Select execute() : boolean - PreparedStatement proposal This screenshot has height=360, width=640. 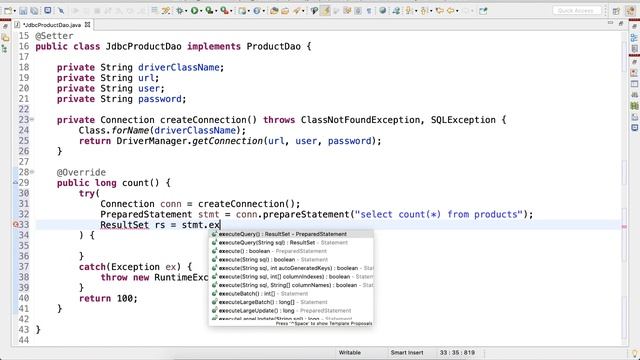tap(291, 251)
